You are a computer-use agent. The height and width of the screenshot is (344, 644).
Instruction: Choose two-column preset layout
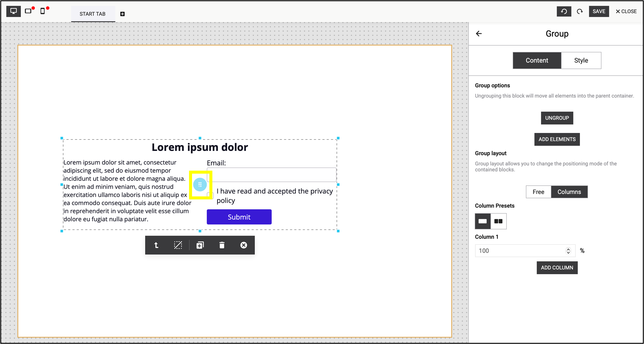point(498,221)
